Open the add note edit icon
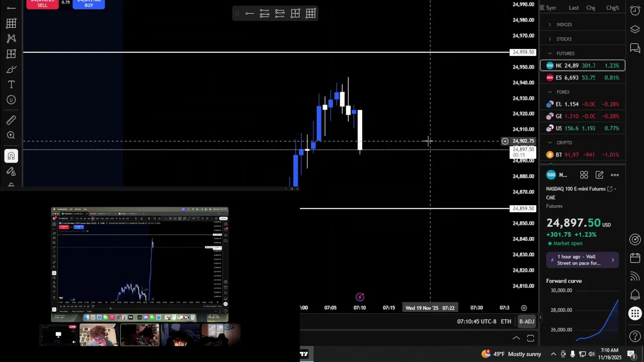 coord(599,175)
